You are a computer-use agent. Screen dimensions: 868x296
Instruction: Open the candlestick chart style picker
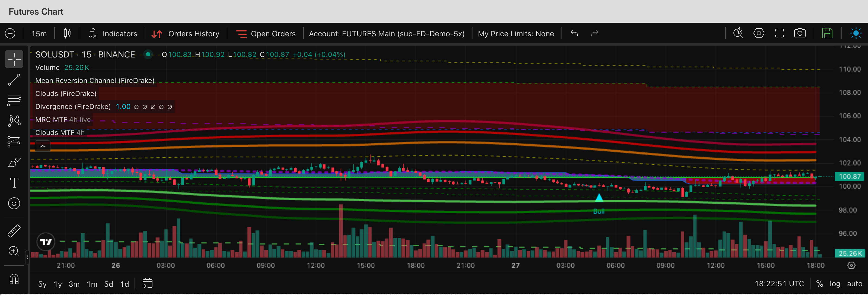tap(67, 33)
